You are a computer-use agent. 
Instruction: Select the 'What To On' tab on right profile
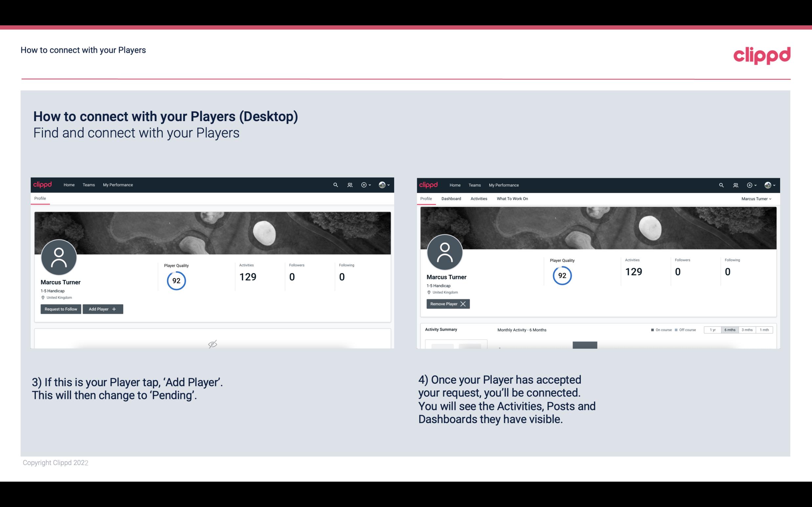pyautogui.click(x=512, y=199)
